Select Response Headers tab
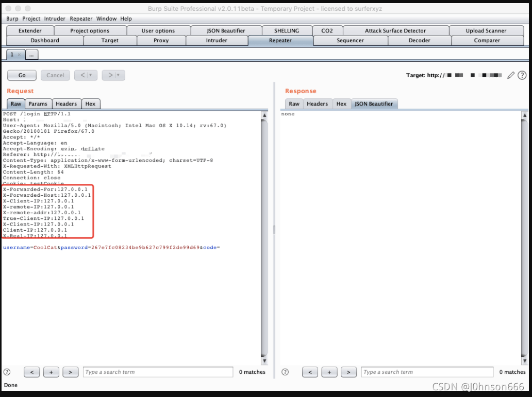Screen dimensions: 532x397 (317, 103)
